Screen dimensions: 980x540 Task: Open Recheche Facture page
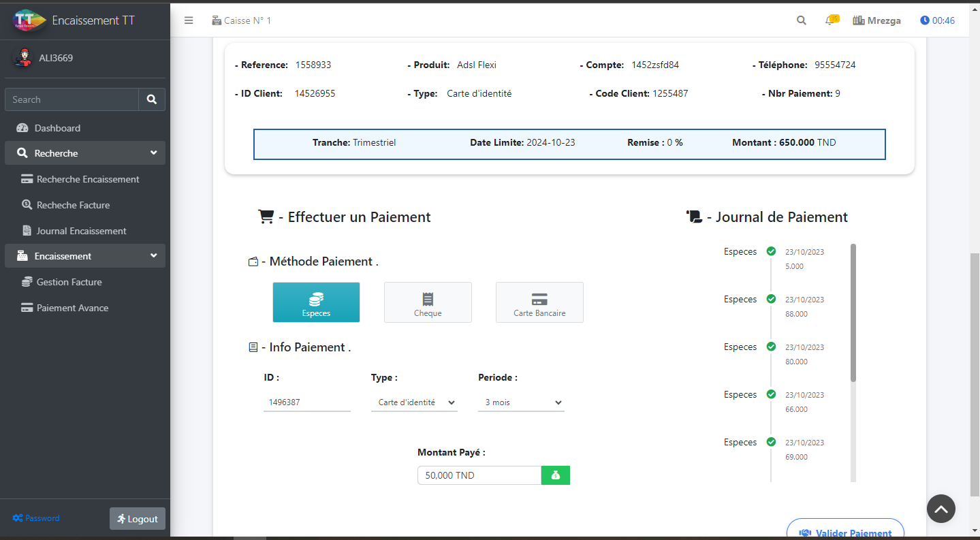point(85,205)
